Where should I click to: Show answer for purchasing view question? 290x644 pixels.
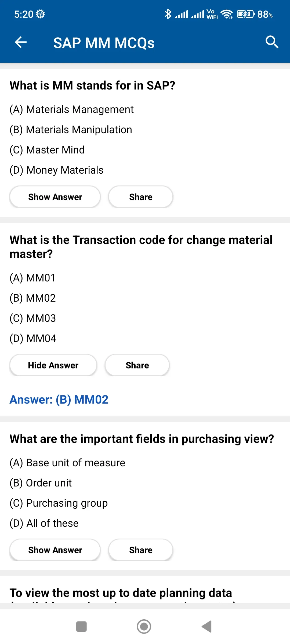coord(55,550)
